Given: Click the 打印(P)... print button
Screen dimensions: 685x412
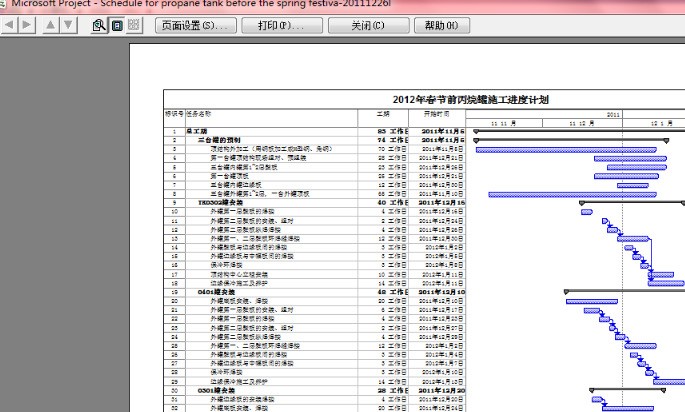Looking at the screenshot, I should [282, 25].
